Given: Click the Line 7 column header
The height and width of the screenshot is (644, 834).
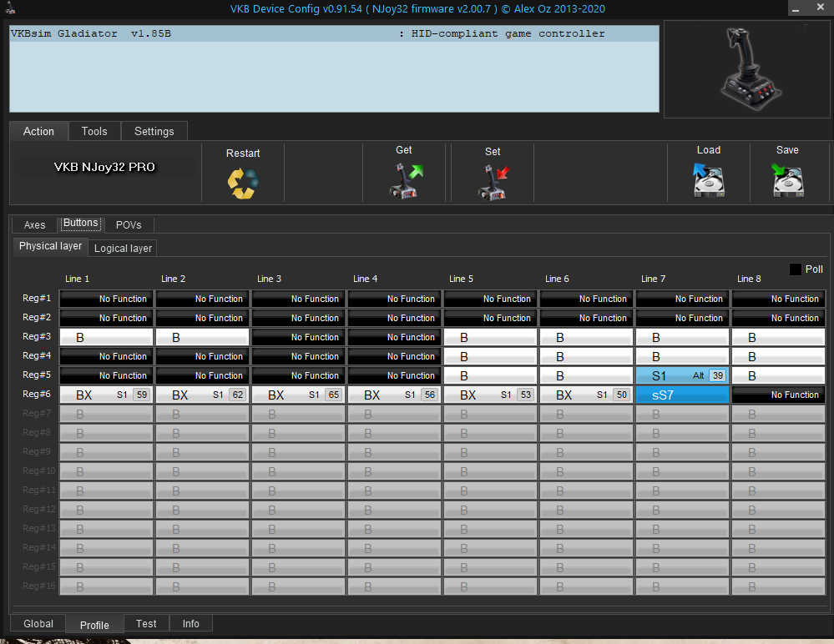Looking at the screenshot, I should (653, 279).
